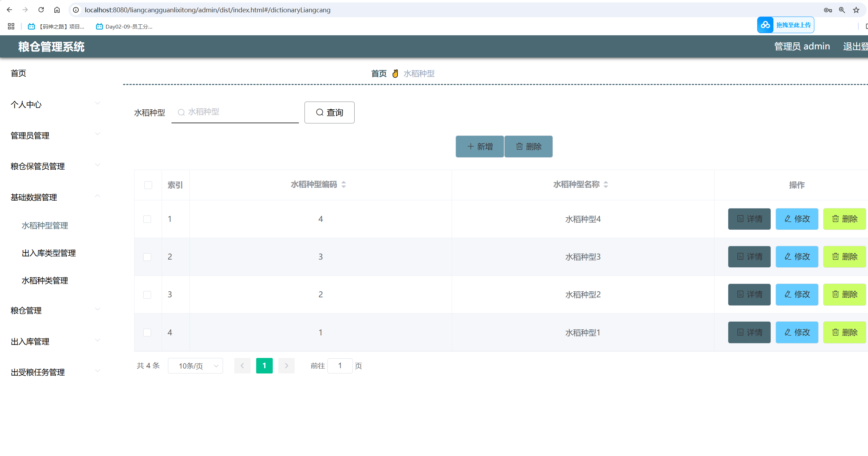Click the browser home icon
This screenshot has height=456, width=868.
tap(57, 10)
